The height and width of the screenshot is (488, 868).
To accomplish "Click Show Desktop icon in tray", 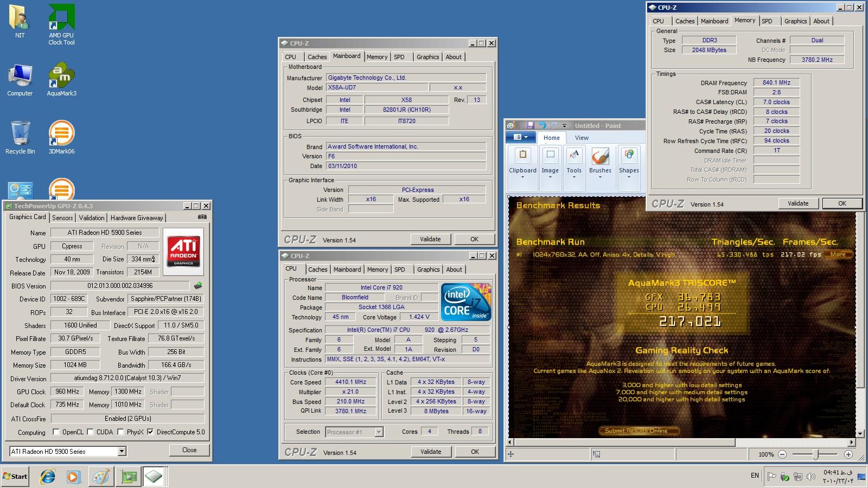I will pos(861,477).
